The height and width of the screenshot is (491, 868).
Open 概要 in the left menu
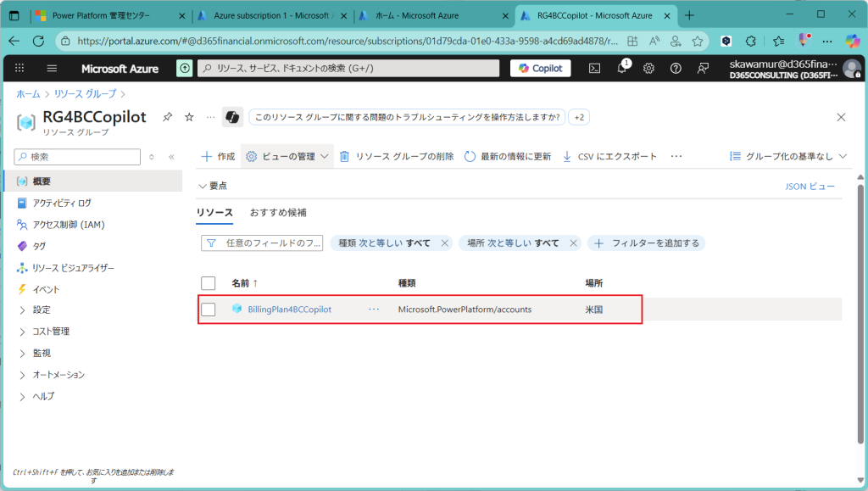point(93,181)
